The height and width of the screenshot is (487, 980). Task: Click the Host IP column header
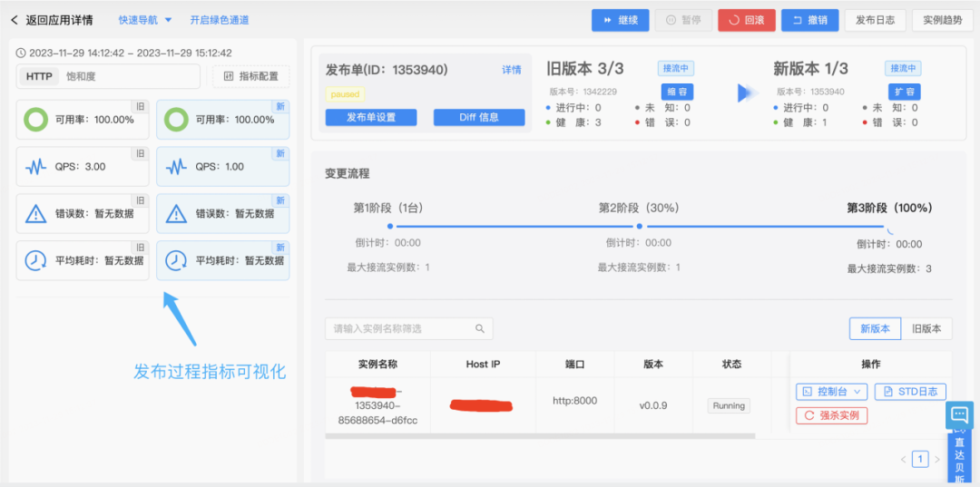click(483, 364)
